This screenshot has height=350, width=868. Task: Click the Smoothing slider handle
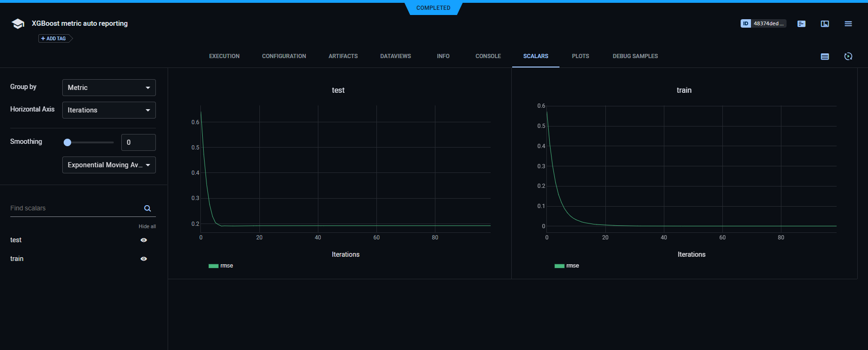click(x=67, y=142)
